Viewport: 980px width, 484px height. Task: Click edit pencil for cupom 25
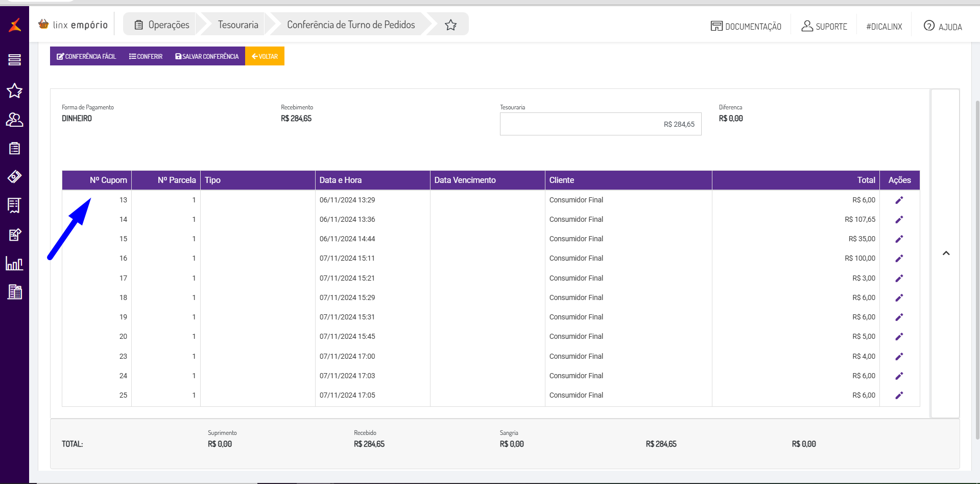click(899, 396)
